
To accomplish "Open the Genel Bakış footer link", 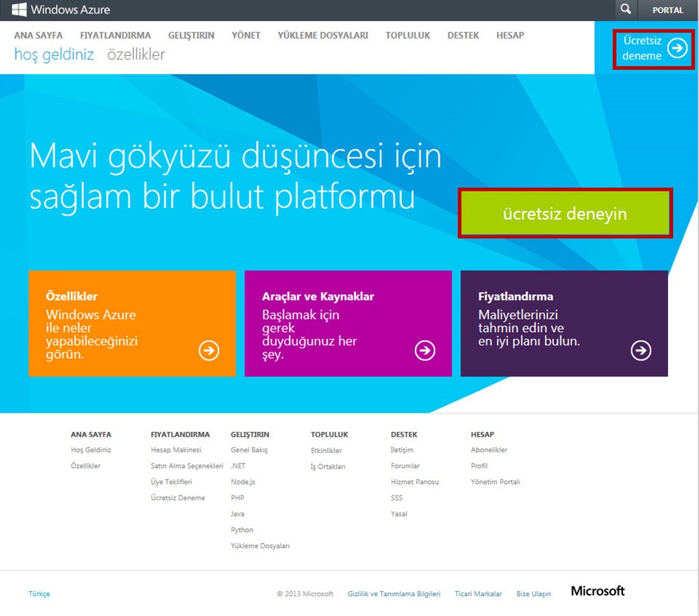I will coord(249,450).
